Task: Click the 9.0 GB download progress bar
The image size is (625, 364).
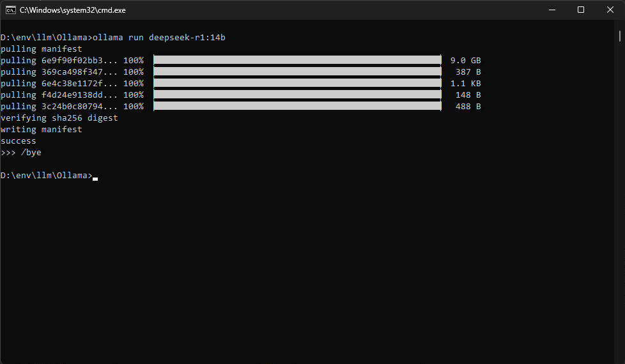Action: [x=297, y=60]
